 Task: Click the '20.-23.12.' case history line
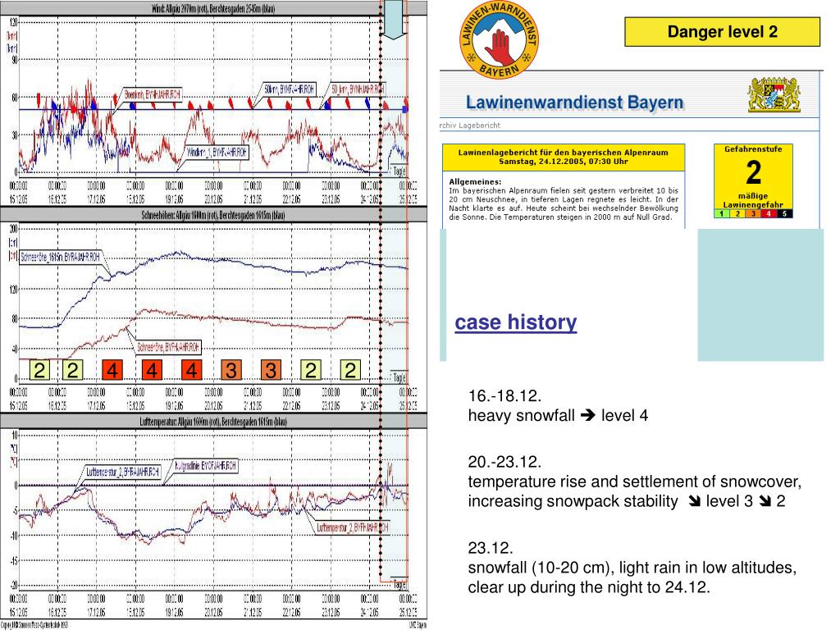504,462
